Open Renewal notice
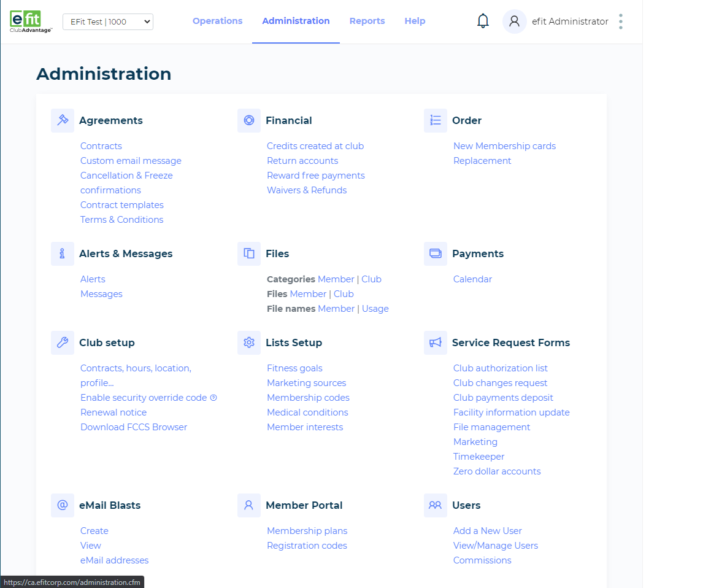The height and width of the screenshot is (588, 703). tap(113, 412)
